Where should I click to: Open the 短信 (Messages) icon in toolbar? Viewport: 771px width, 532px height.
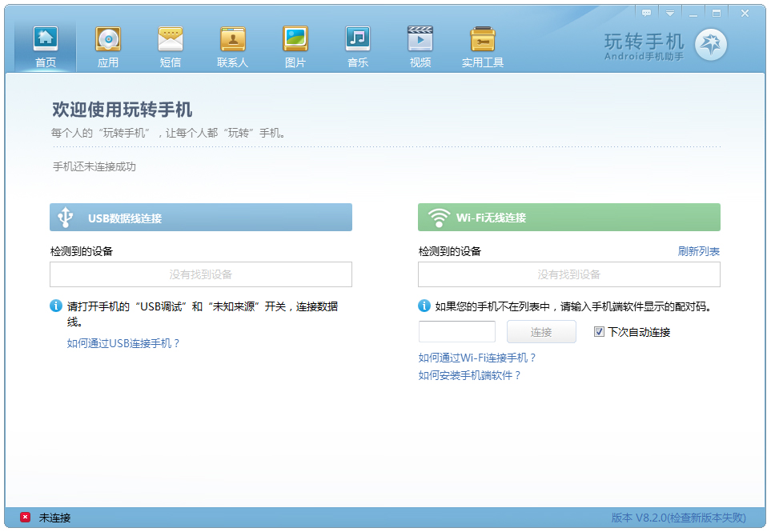pos(171,40)
